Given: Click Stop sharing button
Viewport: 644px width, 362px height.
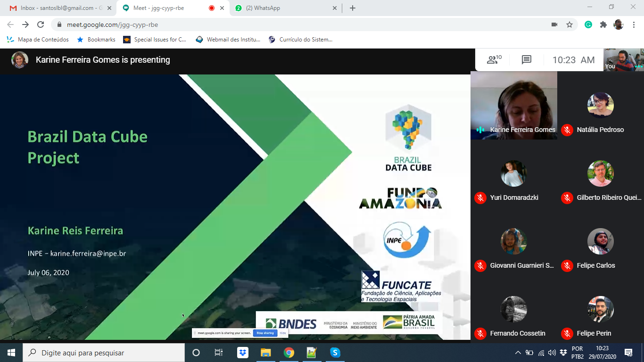Looking at the screenshot, I should [265, 333].
